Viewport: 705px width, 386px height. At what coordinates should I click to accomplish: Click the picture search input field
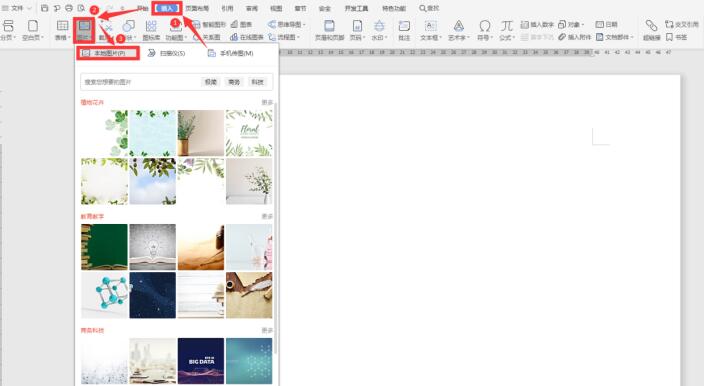pos(139,82)
